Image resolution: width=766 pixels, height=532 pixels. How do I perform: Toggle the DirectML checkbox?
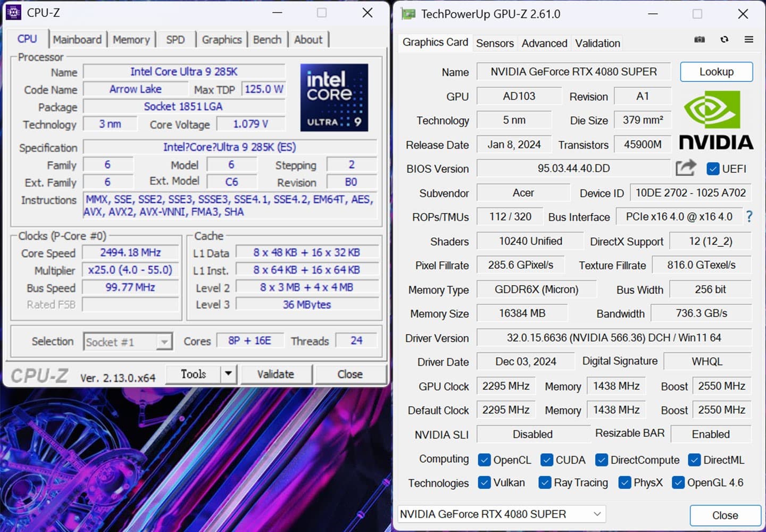click(x=694, y=460)
